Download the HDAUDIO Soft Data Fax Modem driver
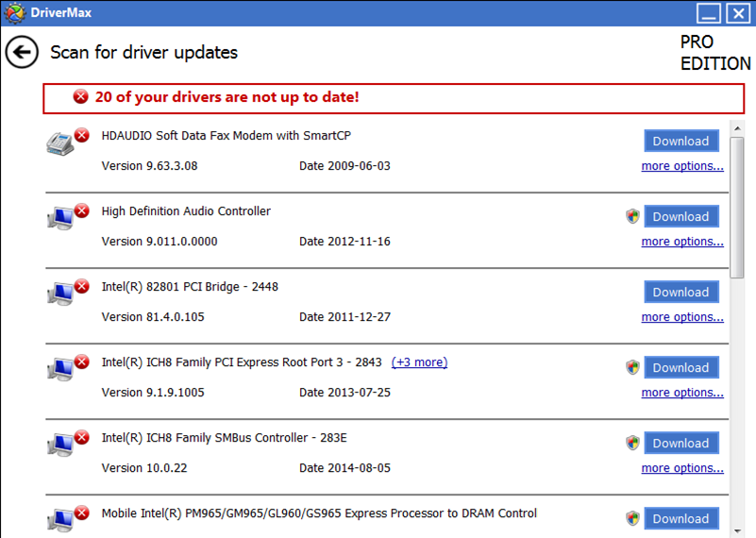Image resolution: width=756 pixels, height=538 pixels. pos(681,141)
